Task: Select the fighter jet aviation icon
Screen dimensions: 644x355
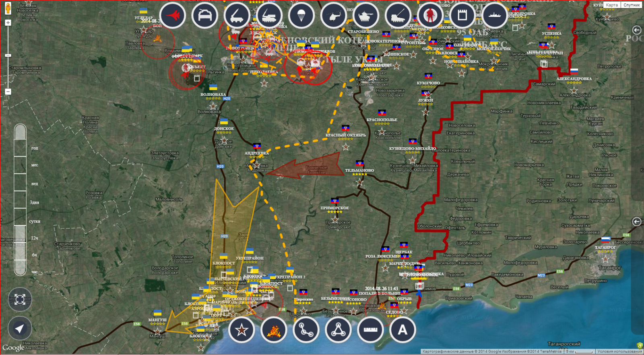Action: [172, 15]
